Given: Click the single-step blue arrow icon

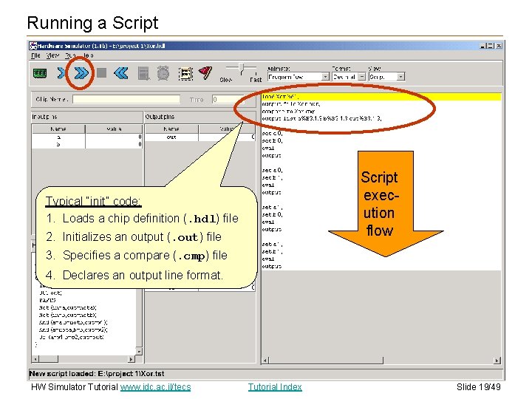Looking at the screenshot, I should (61, 73).
